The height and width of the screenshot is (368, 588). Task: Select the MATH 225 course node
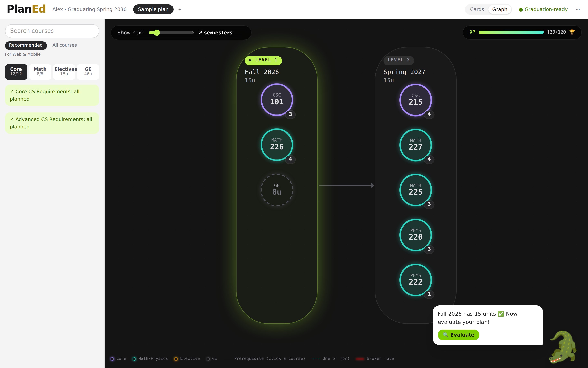[415, 190]
